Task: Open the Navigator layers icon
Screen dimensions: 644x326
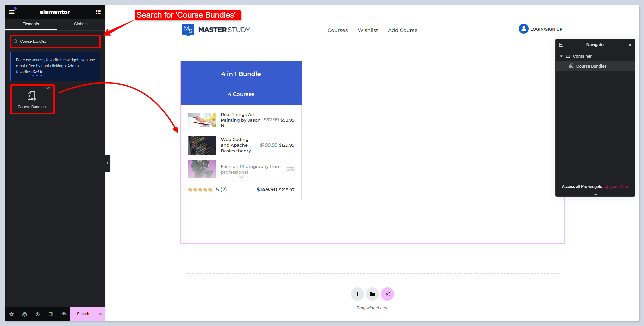Action: click(25, 314)
